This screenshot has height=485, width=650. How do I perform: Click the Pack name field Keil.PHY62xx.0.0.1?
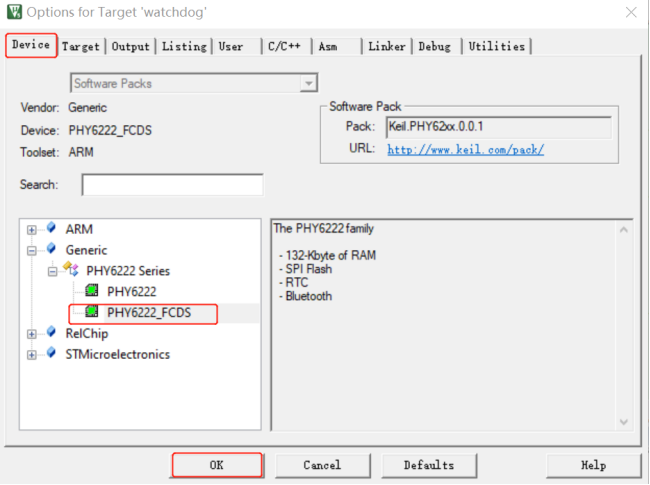(x=499, y=127)
